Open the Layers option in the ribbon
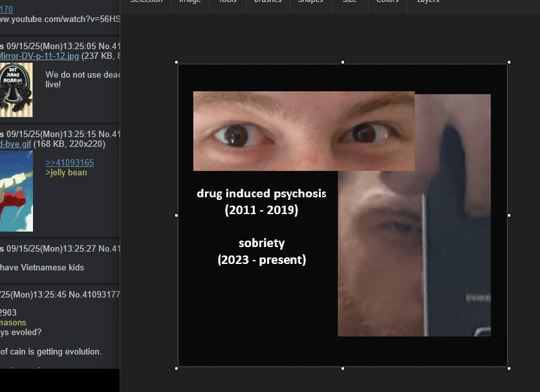This screenshot has height=392, width=540. [x=427, y=2]
